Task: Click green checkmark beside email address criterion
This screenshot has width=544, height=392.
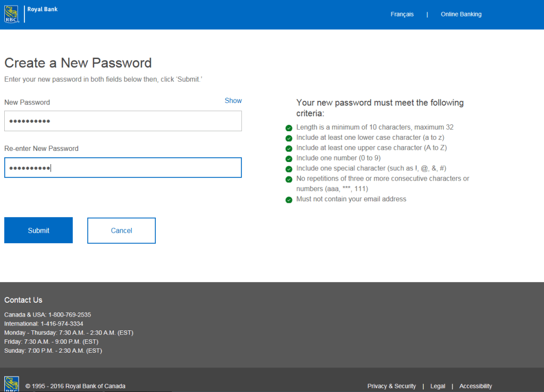Action: pos(289,200)
